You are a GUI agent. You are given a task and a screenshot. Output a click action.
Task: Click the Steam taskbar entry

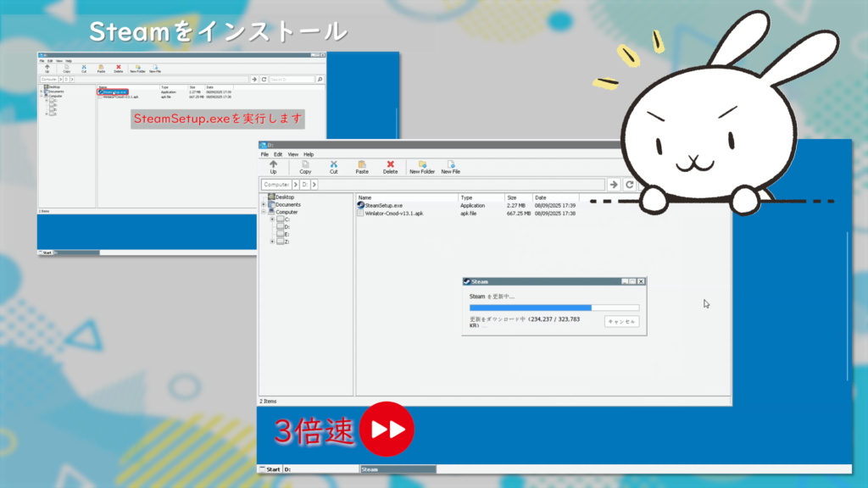coord(398,469)
